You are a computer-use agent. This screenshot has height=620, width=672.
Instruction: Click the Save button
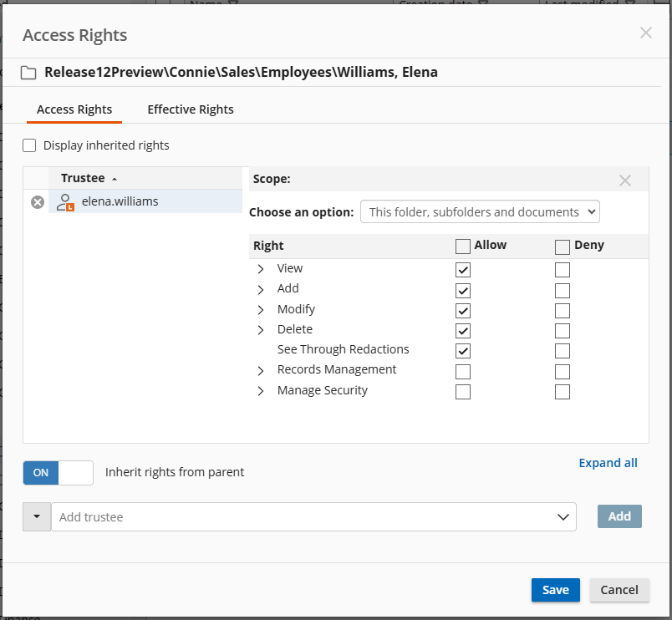[555, 590]
